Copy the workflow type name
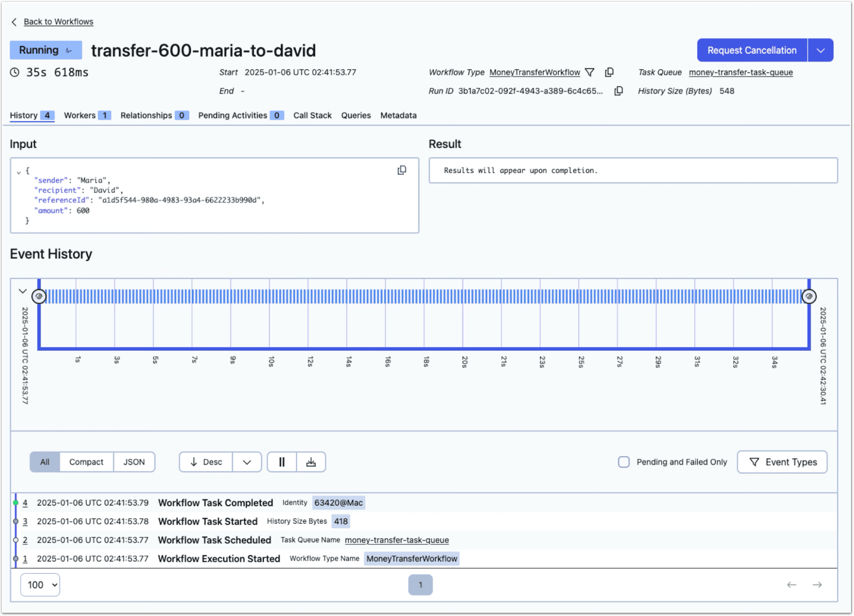Image resolution: width=854 pixels, height=616 pixels. (x=609, y=72)
